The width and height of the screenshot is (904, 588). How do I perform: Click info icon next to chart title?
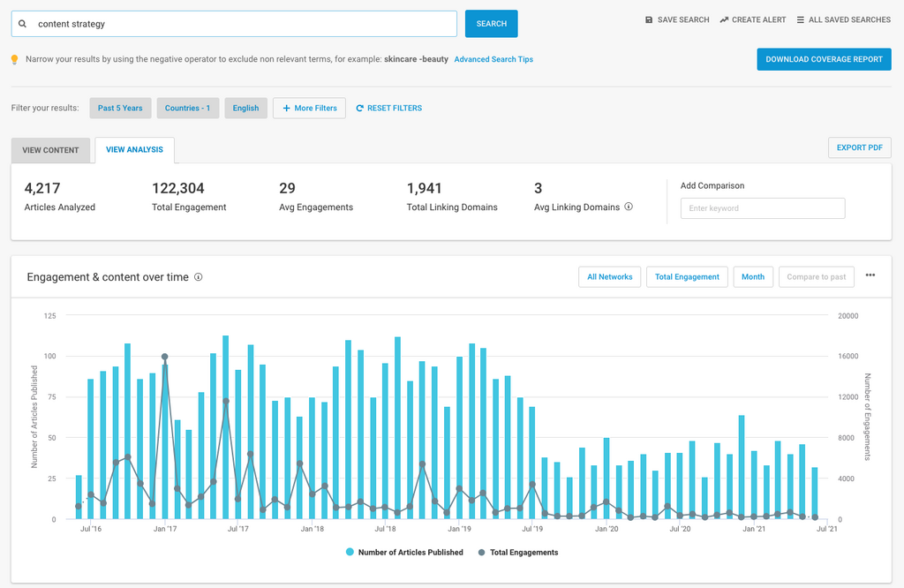coord(199,277)
